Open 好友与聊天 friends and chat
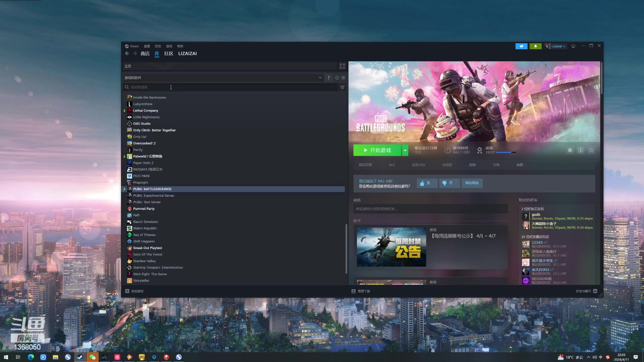This screenshot has width=644, height=362. 586,291
